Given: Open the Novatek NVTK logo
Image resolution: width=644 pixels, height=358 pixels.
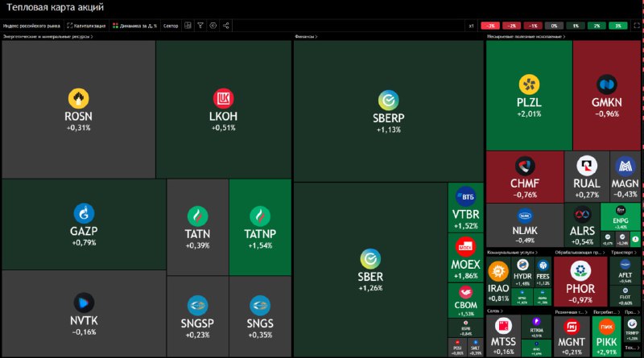Looking at the screenshot, I should click(x=84, y=303).
